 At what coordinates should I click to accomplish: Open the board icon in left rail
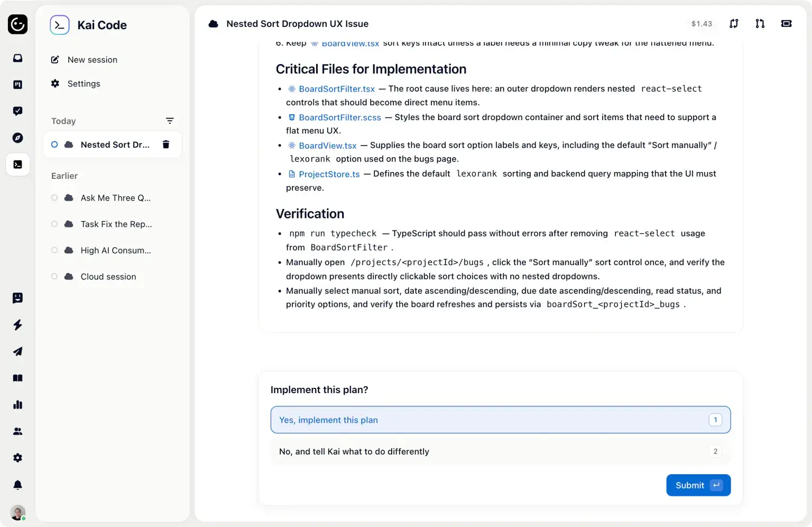(x=17, y=85)
